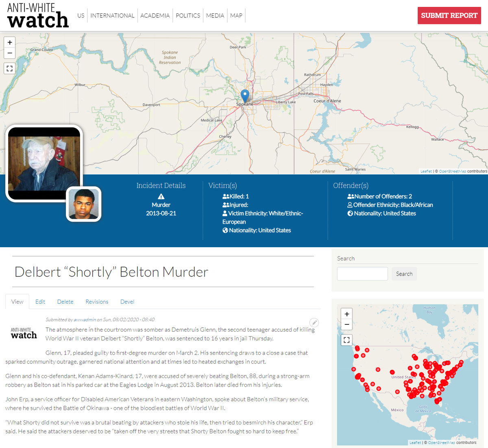Click the "Number of Offenders: 2" line
The width and height of the screenshot is (488, 448).
379,196
